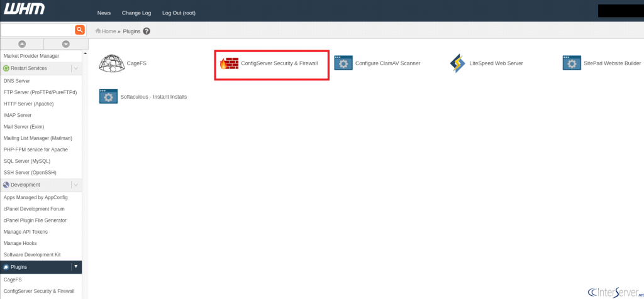
Task: Click the Restart Services section header
Action: (41, 68)
